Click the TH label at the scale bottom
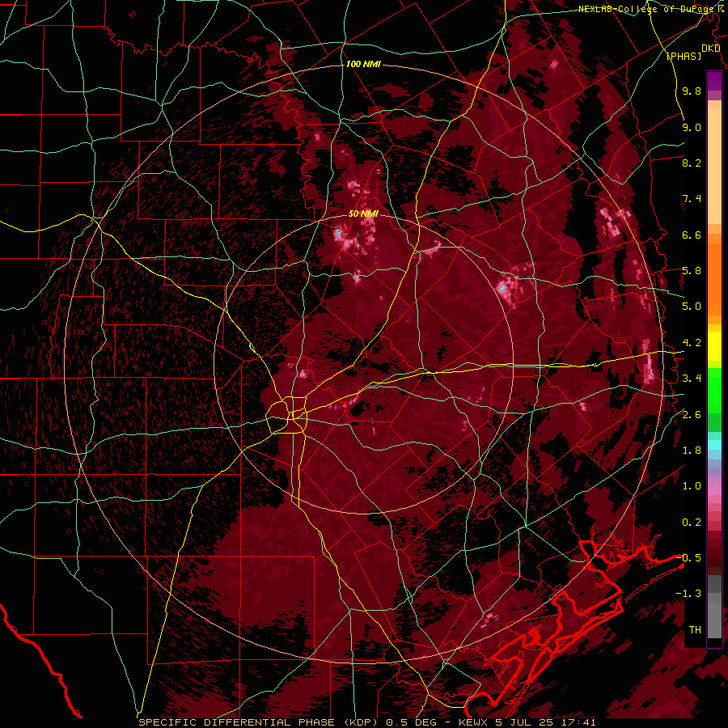This screenshot has width=728, height=728. [695, 630]
